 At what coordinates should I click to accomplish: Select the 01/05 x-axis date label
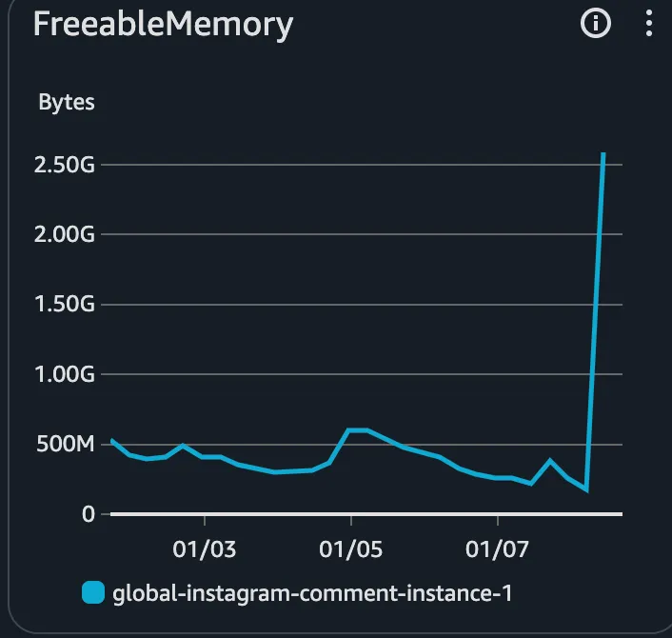coord(350,549)
